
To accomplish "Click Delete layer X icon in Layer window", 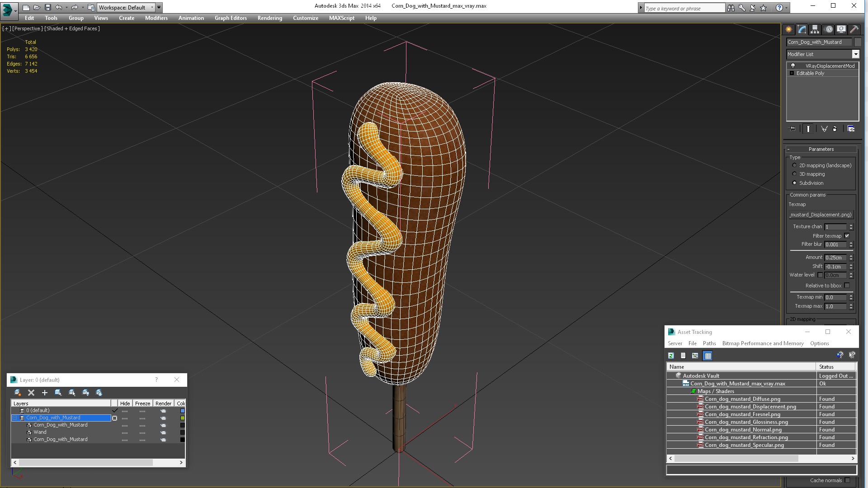I will pos(31,393).
